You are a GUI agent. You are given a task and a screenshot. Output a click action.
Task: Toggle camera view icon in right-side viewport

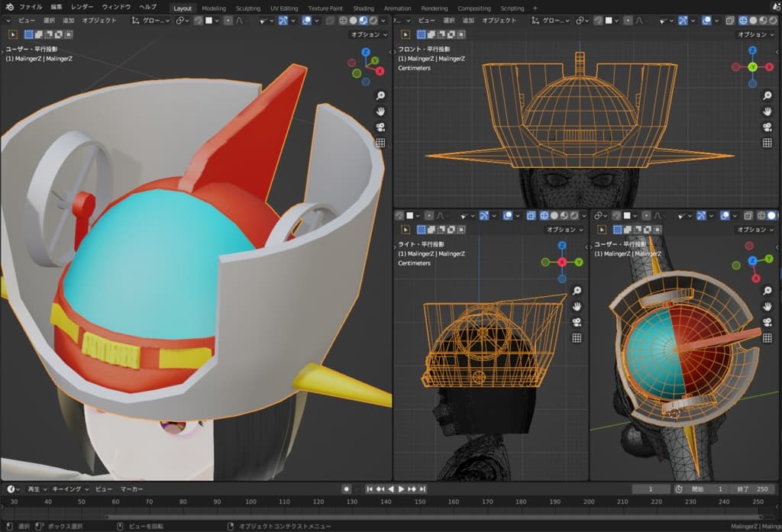tap(577, 321)
